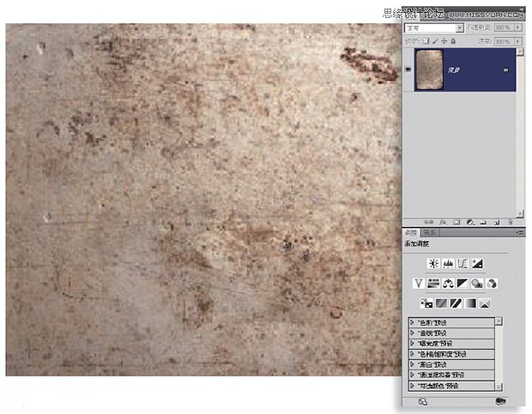Open the fx layer style menu
Viewport: 532px width, 414px height.
443,222
